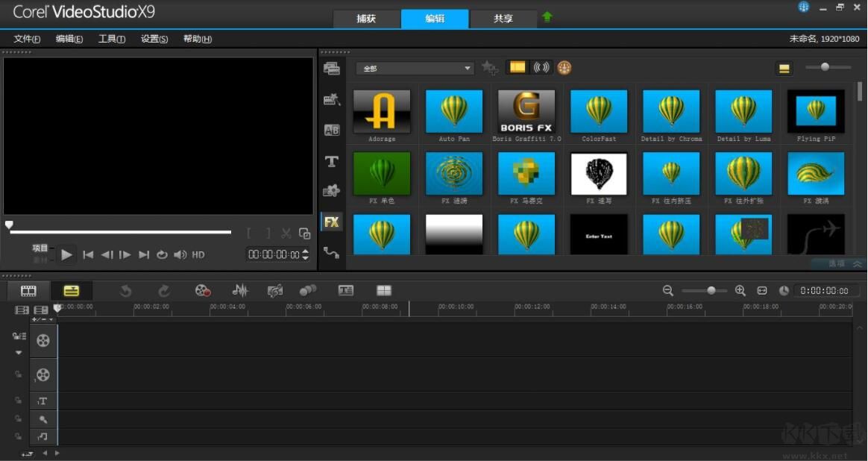Image resolution: width=868 pixels, height=461 pixels.
Task: Switch to Storyboard view filmstrip button
Action: coord(28,291)
